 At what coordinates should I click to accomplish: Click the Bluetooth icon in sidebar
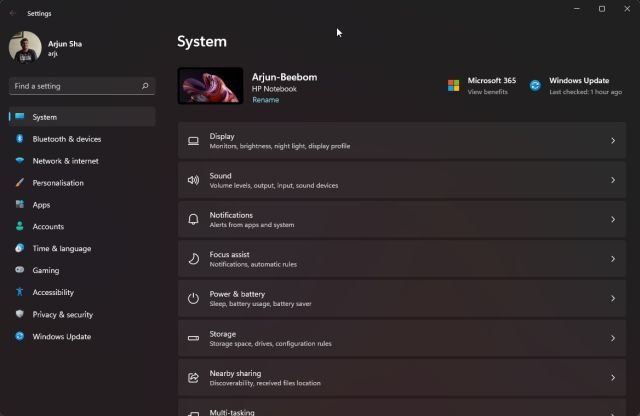tap(20, 139)
